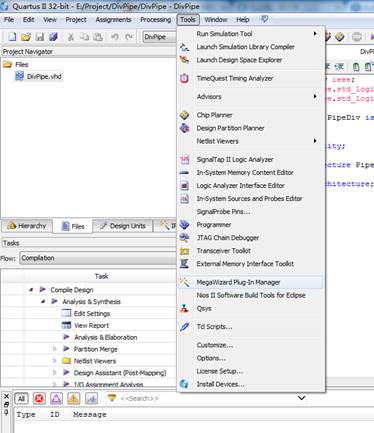The image size is (374, 433).
Task: Toggle the critical warning messages filter
Action: pos(56,398)
